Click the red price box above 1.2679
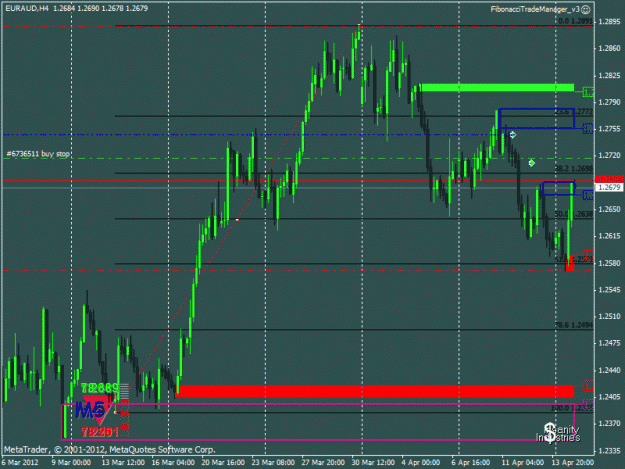This screenshot has width=625, height=469. pos(609,179)
